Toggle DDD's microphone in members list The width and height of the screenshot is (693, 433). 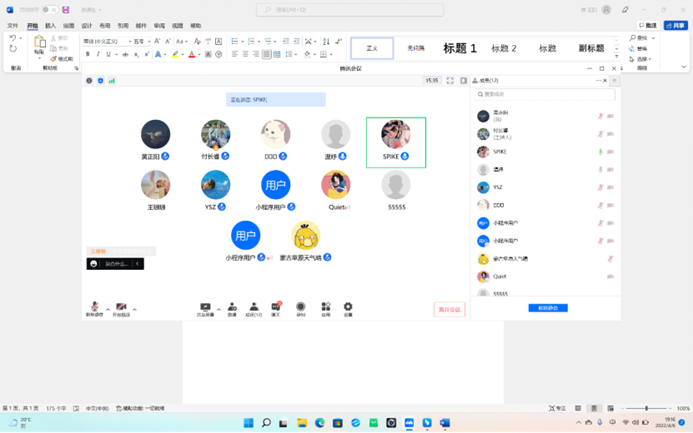pos(600,205)
